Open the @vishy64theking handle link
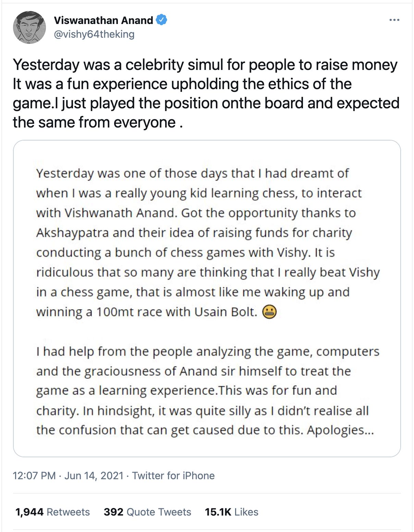This screenshot has width=414, height=532. pyautogui.click(x=94, y=34)
